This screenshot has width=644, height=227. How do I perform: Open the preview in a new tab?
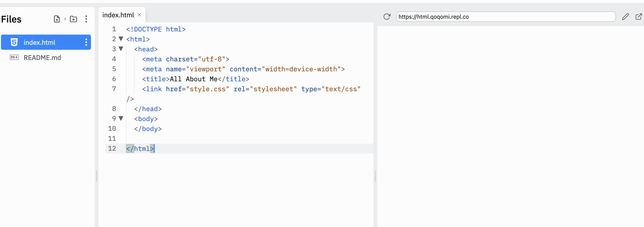(x=639, y=17)
